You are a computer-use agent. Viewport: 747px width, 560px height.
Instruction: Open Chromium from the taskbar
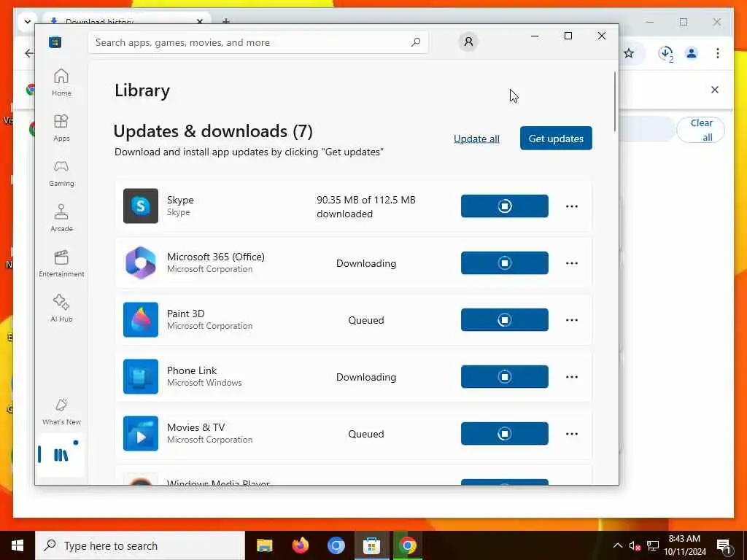pos(336,545)
